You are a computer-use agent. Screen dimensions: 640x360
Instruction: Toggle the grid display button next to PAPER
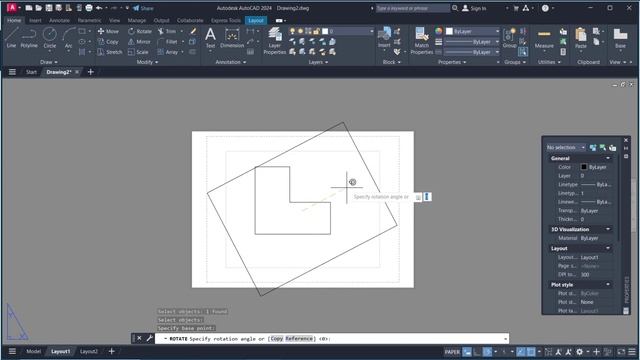click(467, 351)
